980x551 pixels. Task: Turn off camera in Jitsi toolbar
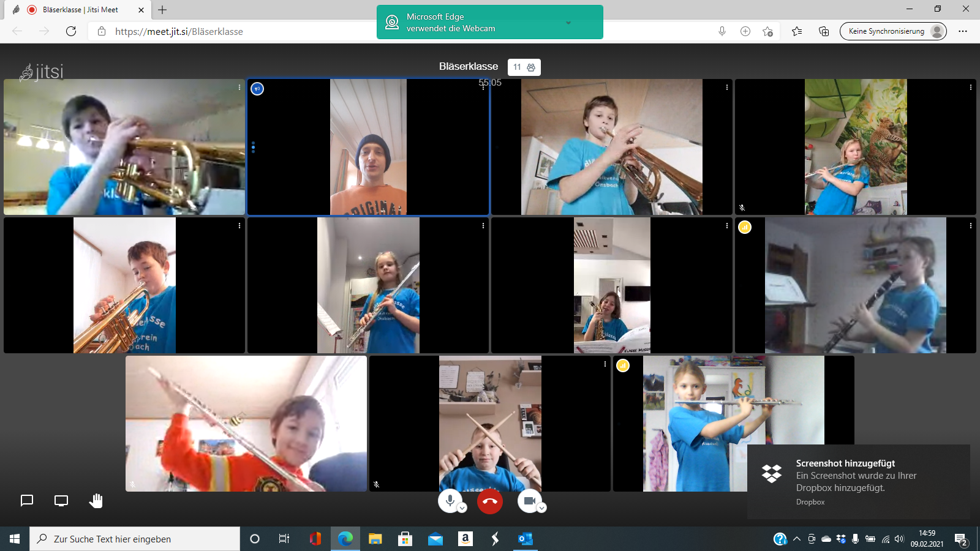pos(529,500)
